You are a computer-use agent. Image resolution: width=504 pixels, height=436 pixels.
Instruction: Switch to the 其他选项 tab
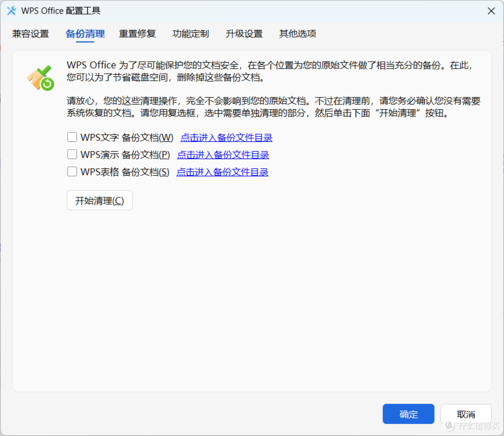click(x=297, y=34)
